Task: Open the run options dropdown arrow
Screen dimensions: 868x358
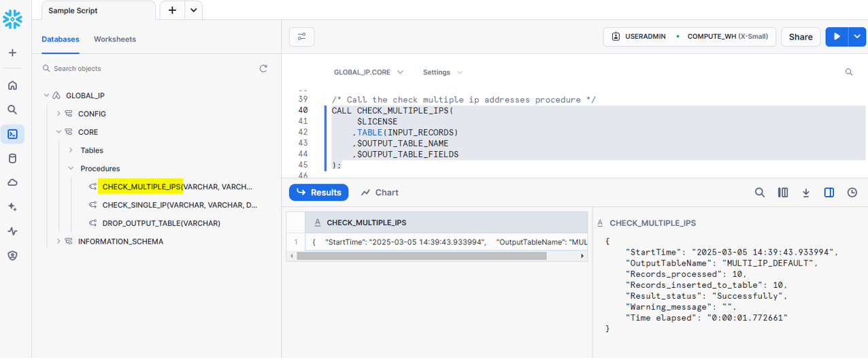Action: pos(857,37)
